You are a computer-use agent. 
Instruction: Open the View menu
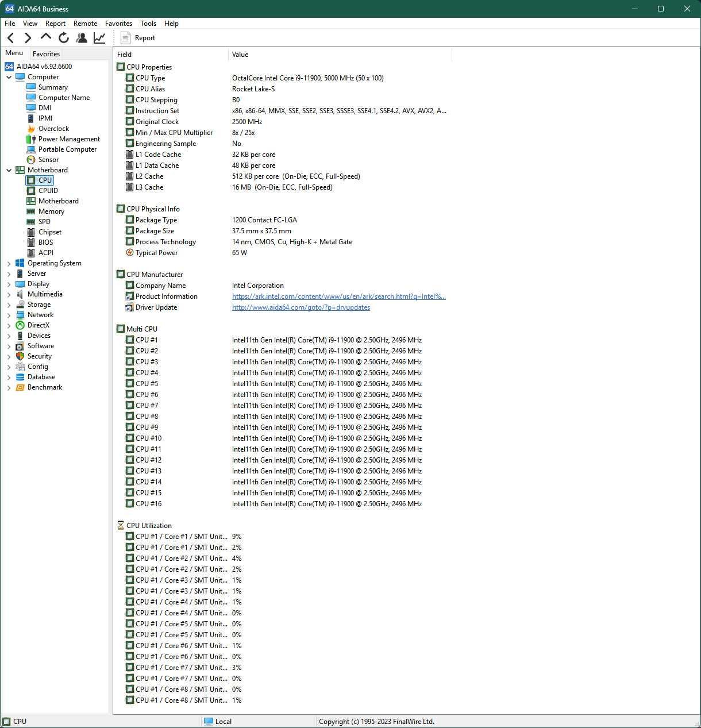pyautogui.click(x=30, y=24)
